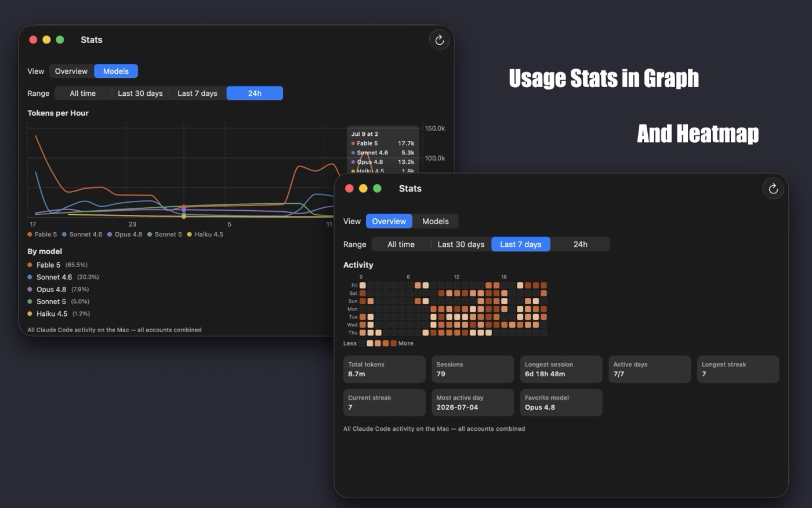Choose Last 30 days in back Stats window
The height and width of the screenshot is (508, 812).
[x=140, y=93]
